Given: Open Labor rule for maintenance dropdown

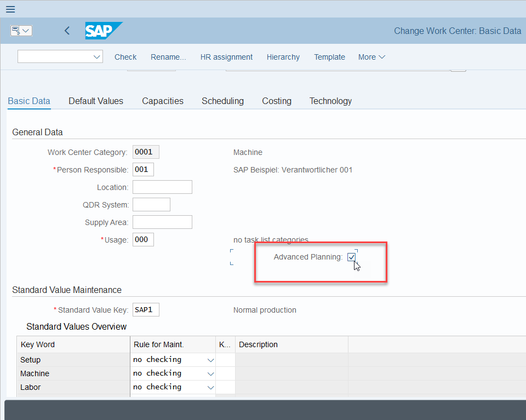Looking at the screenshot, I should coord(210,388).
